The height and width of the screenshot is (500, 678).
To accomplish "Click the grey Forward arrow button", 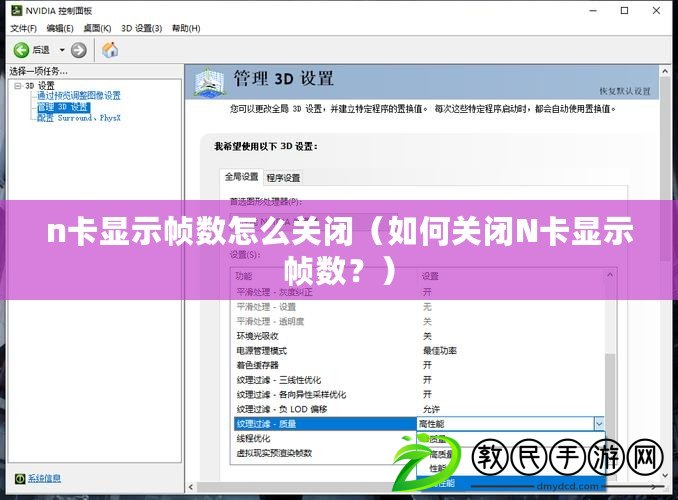I will 79,50.
